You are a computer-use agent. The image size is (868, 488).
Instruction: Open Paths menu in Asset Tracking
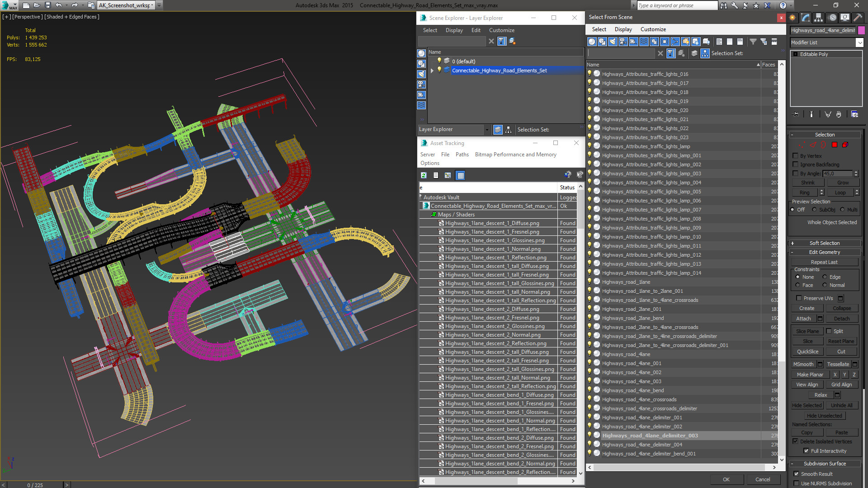click(462, 155)
